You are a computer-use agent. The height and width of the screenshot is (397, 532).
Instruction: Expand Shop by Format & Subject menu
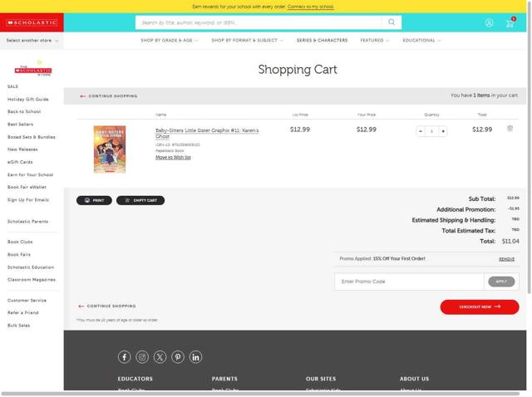click(x=247, y=41)
